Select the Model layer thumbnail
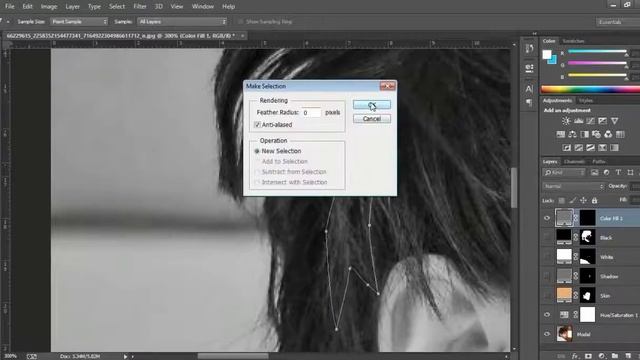640x360 pixels. [x=564, y=334]
